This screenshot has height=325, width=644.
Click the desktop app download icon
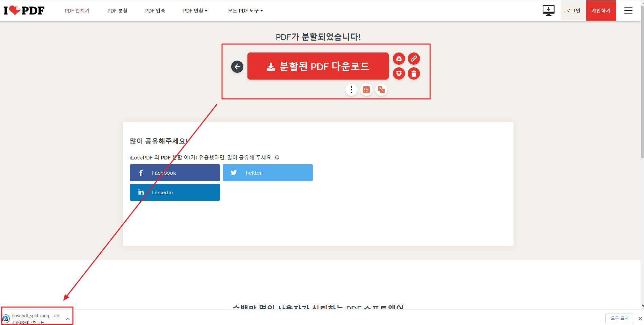point(548,10)
